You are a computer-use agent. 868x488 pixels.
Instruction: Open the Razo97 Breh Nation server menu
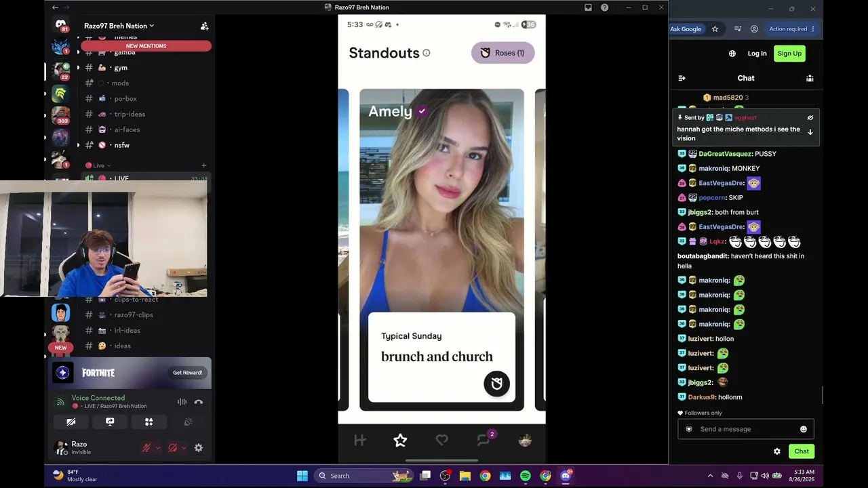pyautogui.click(x=119, y=26)
